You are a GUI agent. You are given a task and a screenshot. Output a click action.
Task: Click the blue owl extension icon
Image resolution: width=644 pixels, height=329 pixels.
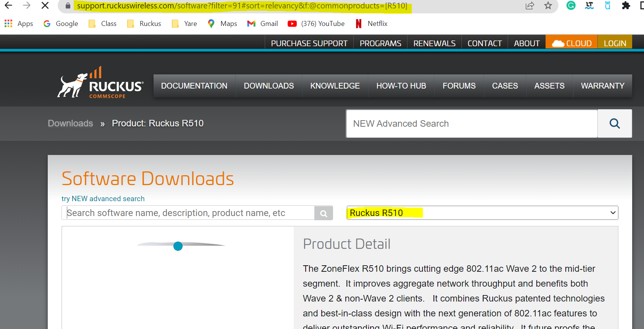[608, 5]
